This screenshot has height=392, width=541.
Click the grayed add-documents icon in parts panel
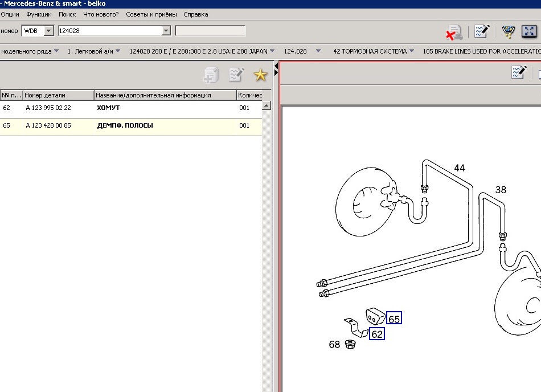[211, 75]
